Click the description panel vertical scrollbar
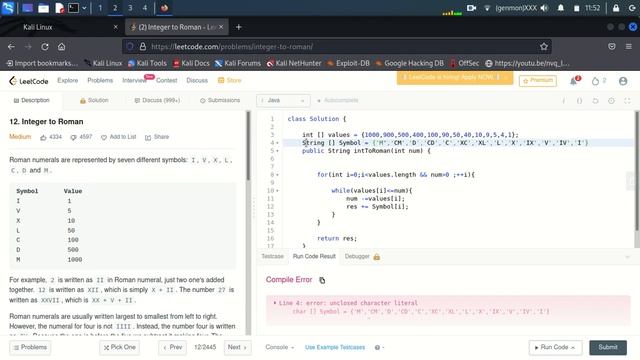Screen dimensions: 640x360 pyautogui.click(x=248, y=146)
